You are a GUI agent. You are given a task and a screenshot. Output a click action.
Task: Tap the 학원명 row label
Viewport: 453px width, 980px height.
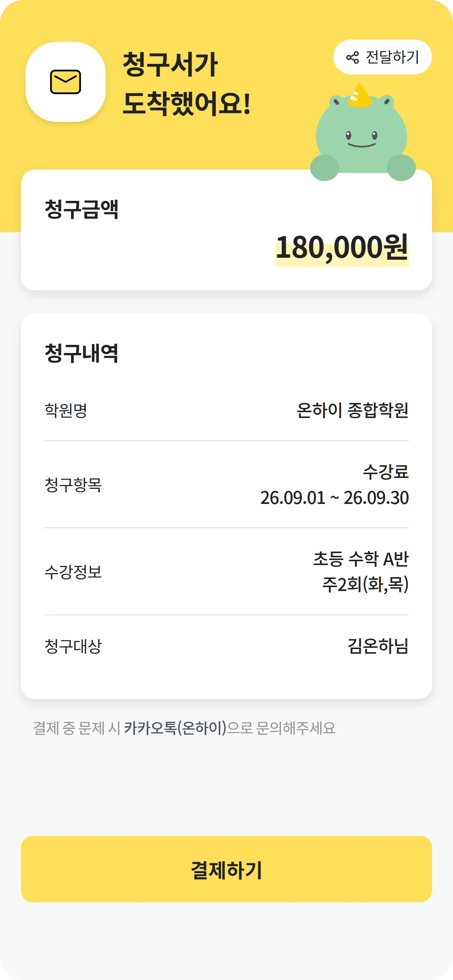click(66, 410)
